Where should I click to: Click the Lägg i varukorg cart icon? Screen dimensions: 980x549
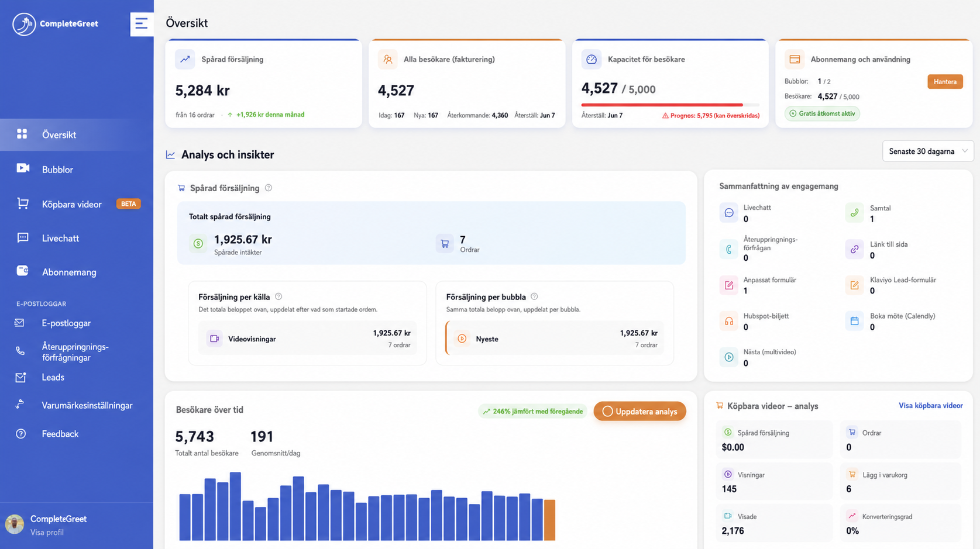852,474
